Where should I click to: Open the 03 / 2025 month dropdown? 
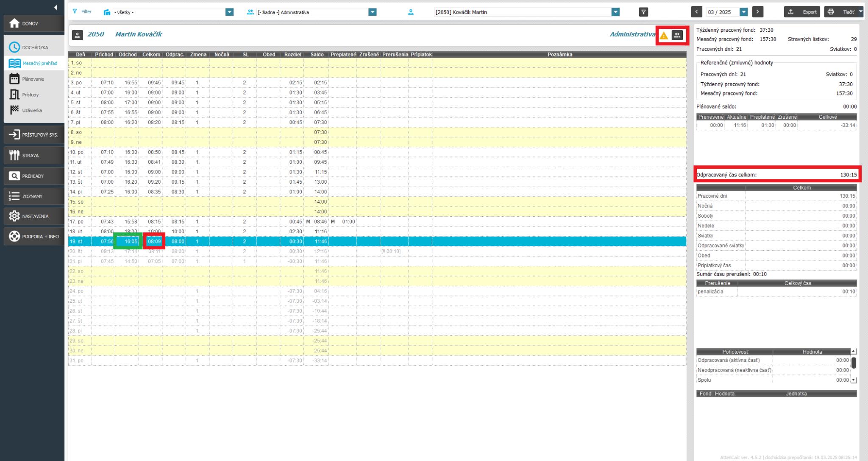click(744, 12)
